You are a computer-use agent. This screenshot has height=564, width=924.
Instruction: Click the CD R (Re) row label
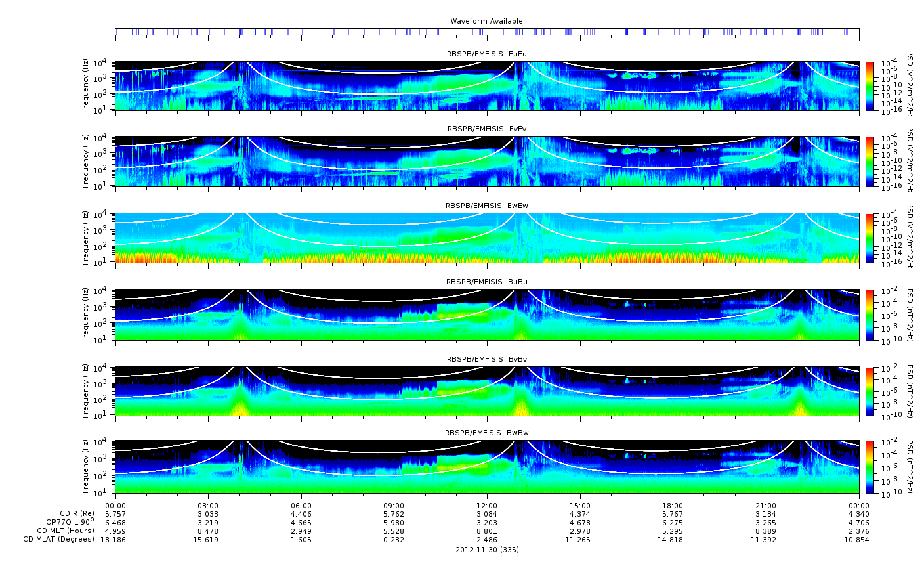click(x=77, y=513)
